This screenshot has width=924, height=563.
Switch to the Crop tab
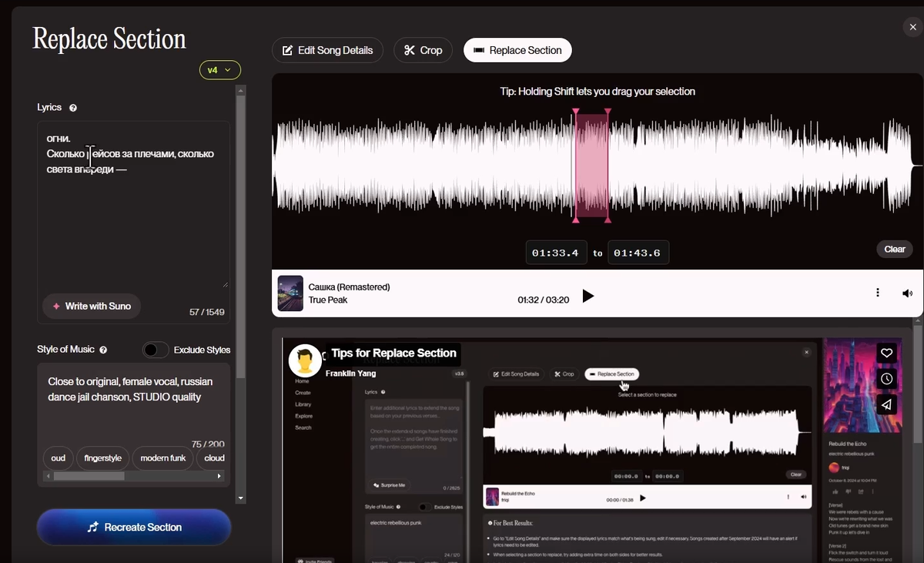pos(423,50)
